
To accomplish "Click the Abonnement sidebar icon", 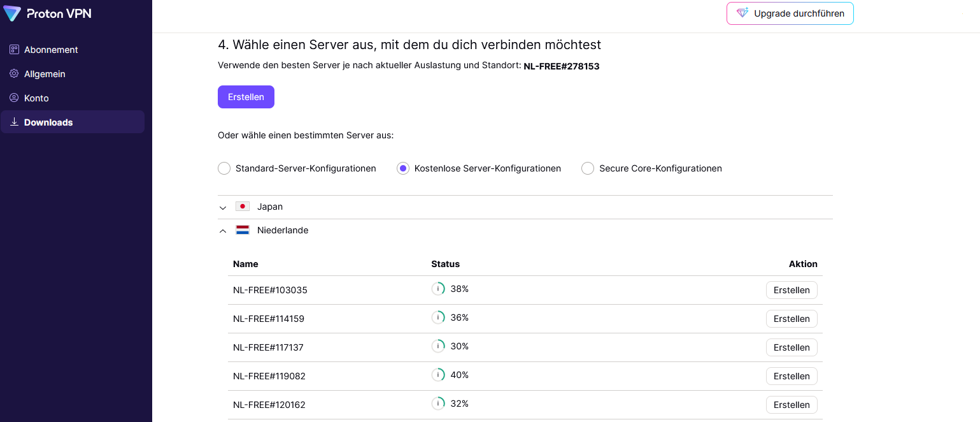I will (14, 50).
